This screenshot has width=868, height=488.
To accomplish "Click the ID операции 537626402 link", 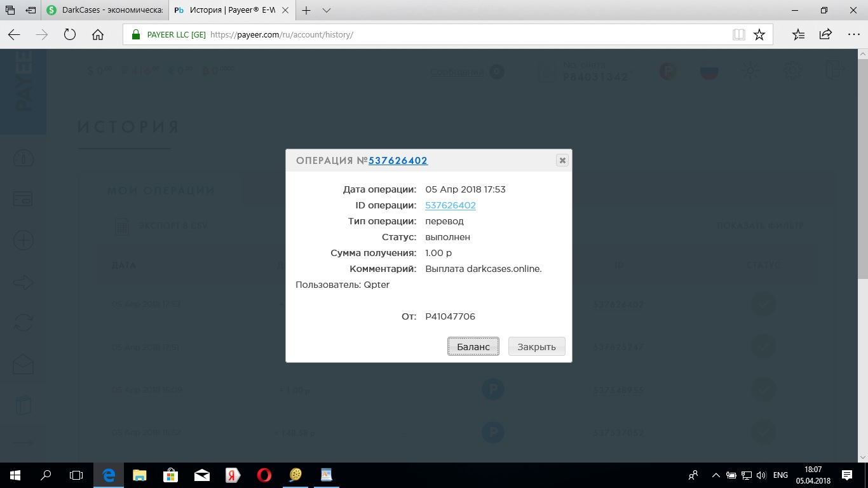I will coord(450,205).
